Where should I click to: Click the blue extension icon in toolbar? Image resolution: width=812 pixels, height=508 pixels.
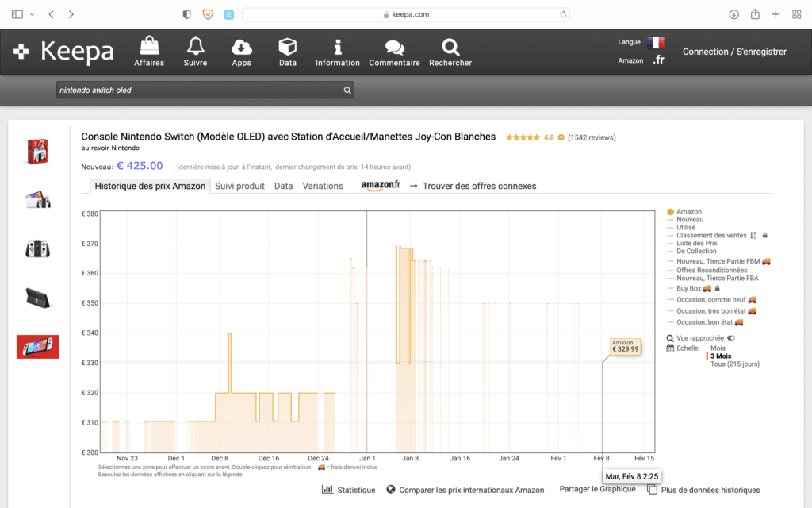(229, 14)
